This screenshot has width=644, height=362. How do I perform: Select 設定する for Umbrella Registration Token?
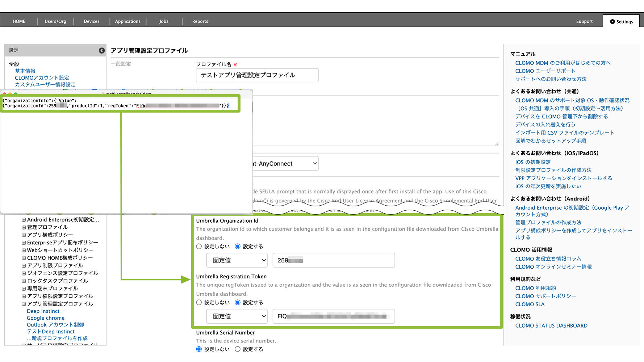point(238,303)
